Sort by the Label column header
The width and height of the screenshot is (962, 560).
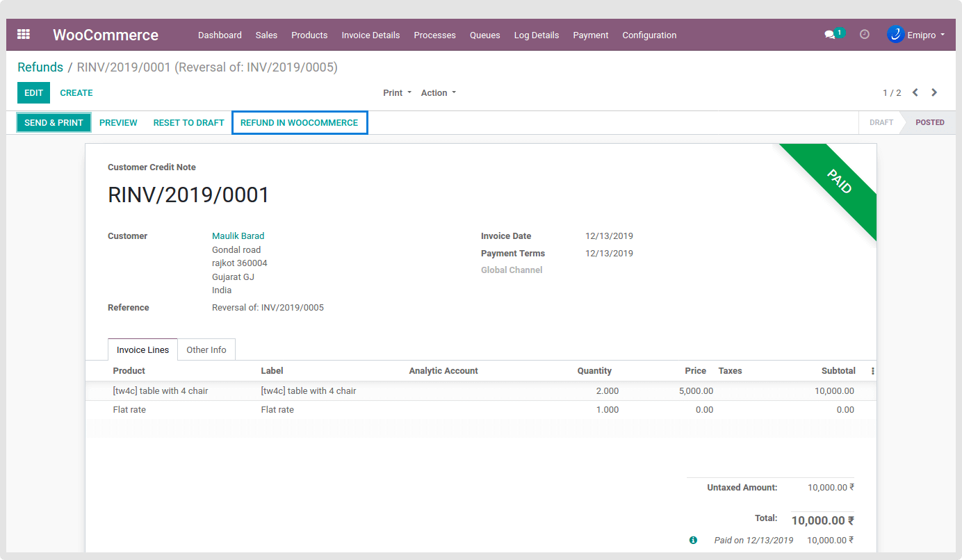pos(272,371)
